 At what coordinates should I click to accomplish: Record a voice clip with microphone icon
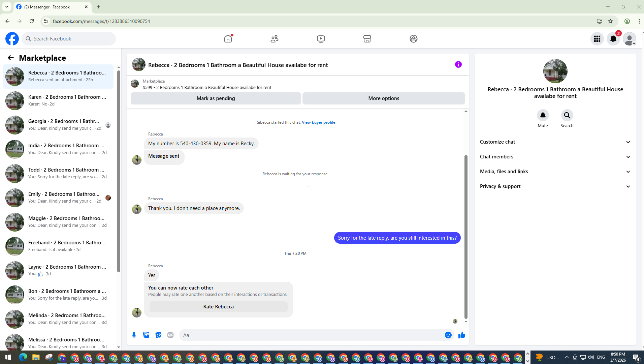click(x=134, y=335)
